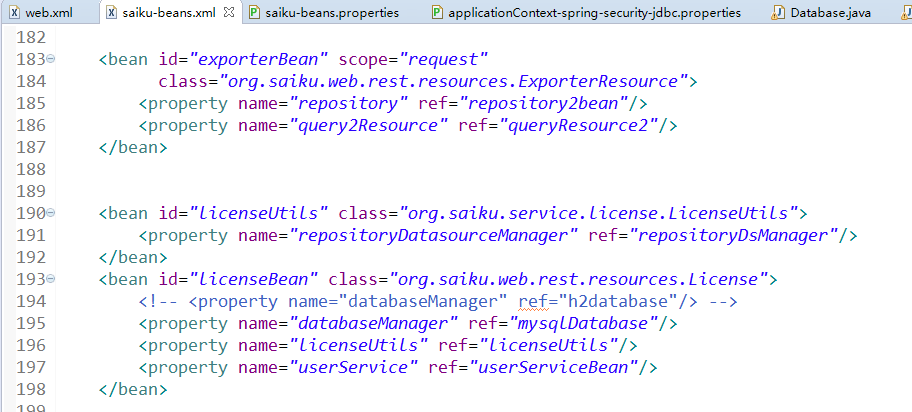Click the userService property name
The image size is (912, 412).
pos(352,368)
